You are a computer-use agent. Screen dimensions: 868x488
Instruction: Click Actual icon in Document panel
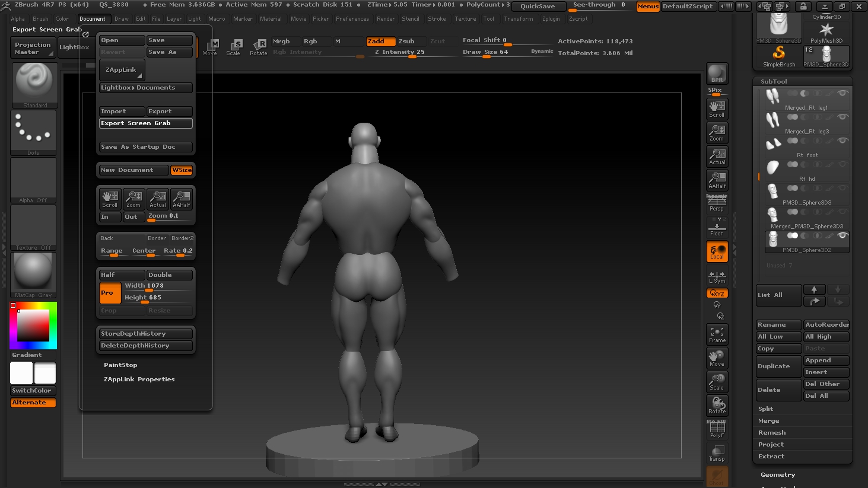(157, 199)
